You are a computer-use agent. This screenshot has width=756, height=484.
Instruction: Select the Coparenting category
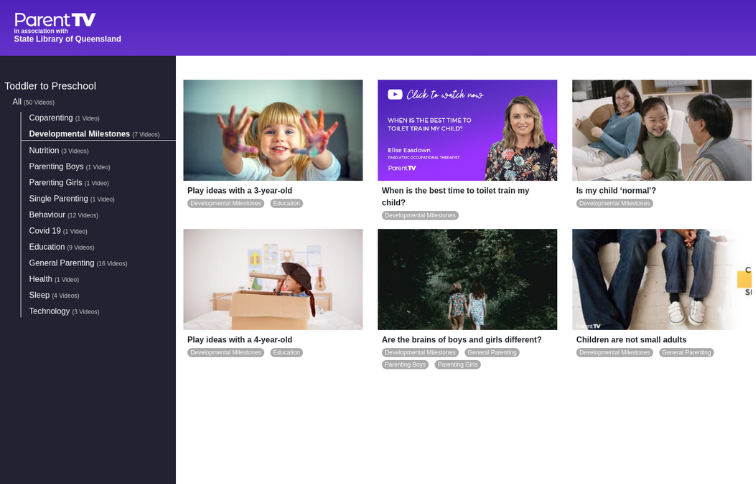click(51, 118)
